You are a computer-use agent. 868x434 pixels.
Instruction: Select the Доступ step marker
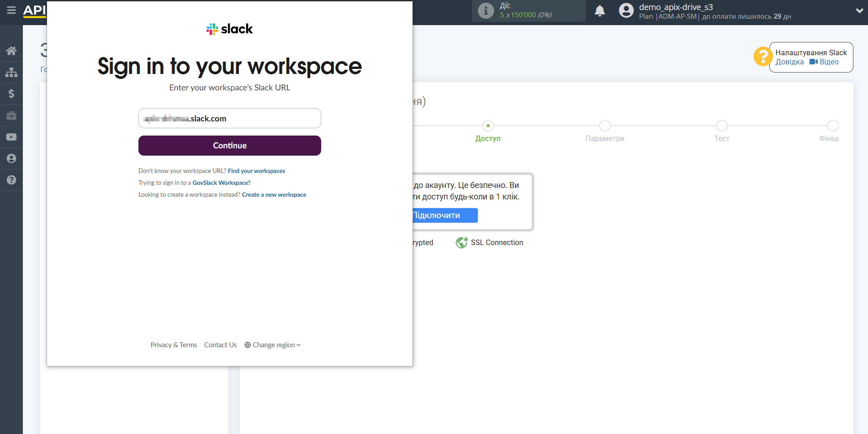tap(488, 125)
